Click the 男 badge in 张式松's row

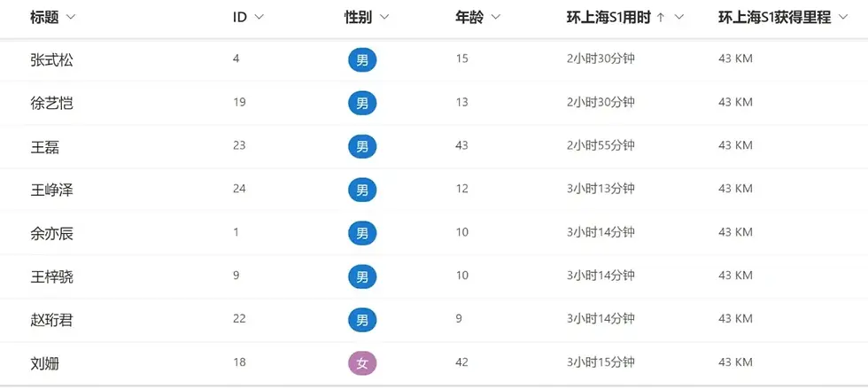click(x=362, y=59)
